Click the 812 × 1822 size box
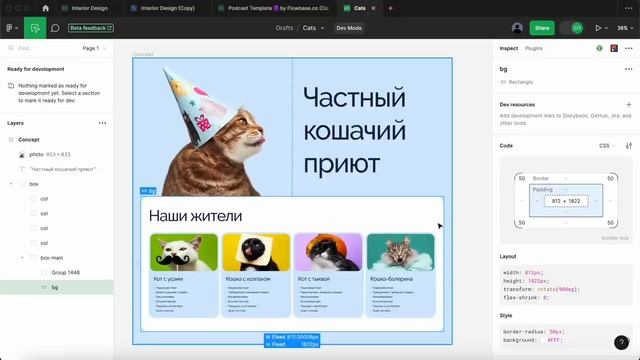The image size is (640, 360). [x=566, y=201]
